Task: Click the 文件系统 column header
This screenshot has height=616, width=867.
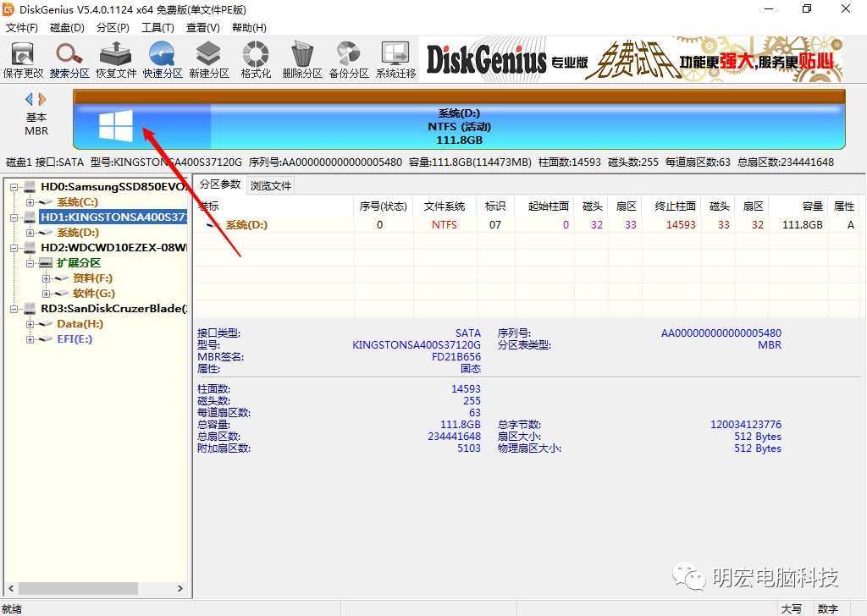Action: pos(445,206)
